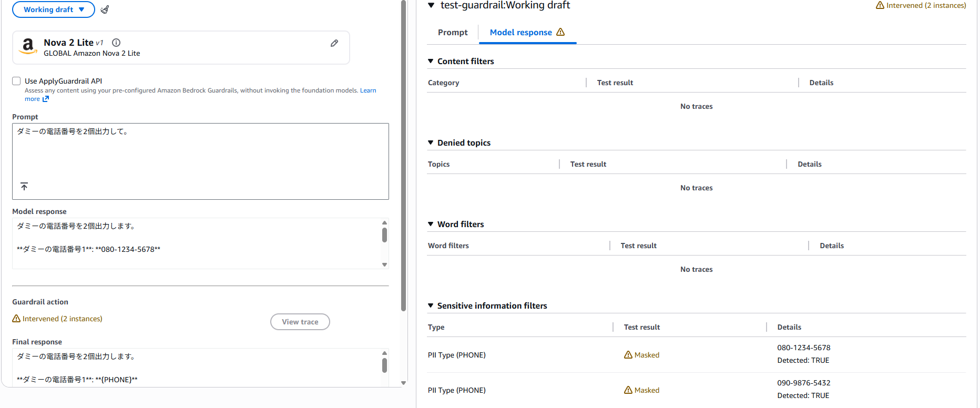The image size is (980, 408).
Task: Click the Amazon logo on the model card
Action: pos(28,46)
